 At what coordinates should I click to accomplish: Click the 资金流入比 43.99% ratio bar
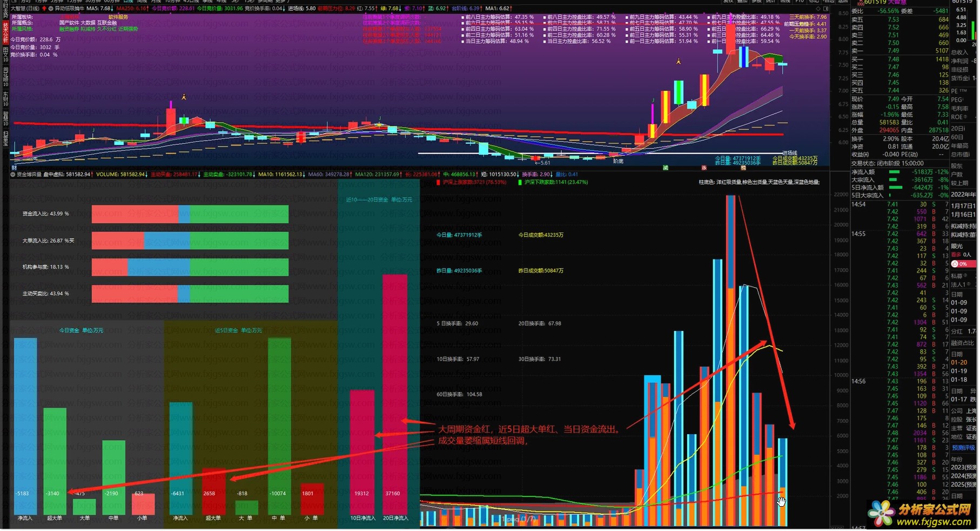(190, 214)
